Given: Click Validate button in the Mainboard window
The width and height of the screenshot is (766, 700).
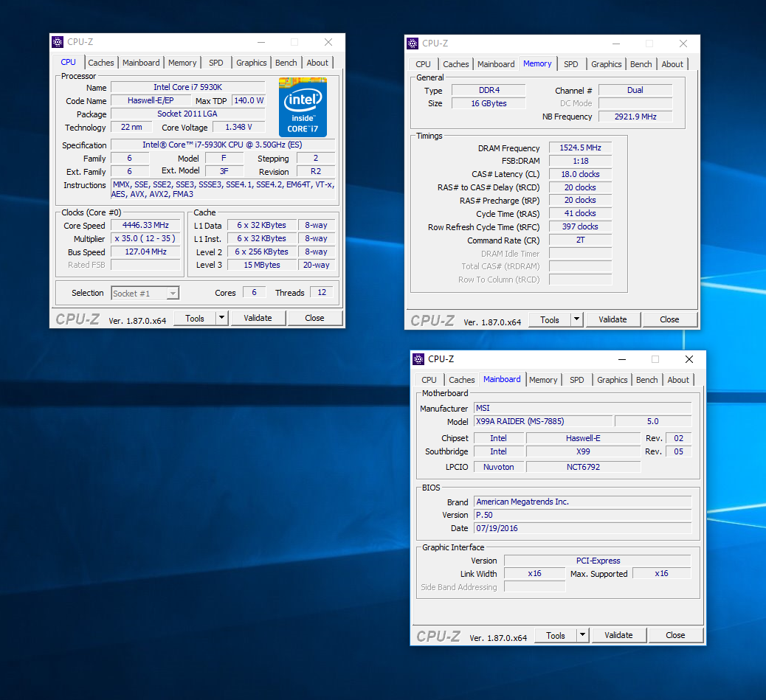Looking at the screenshot, I should click(x=618, y=635).
